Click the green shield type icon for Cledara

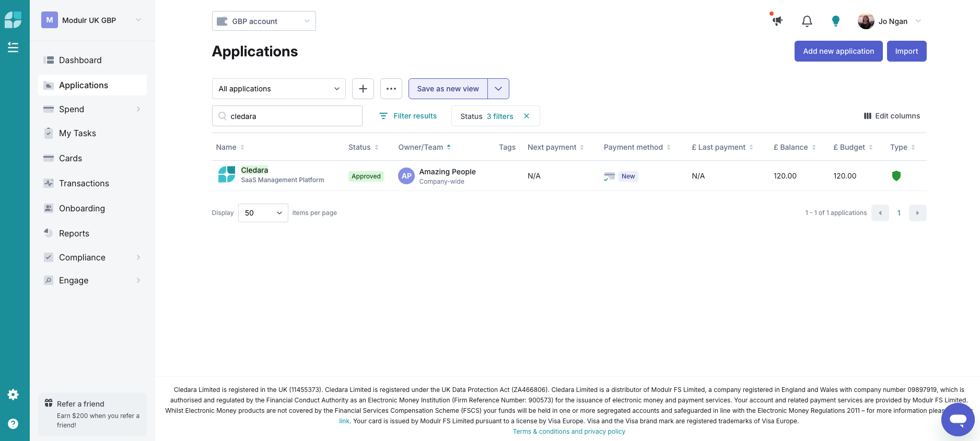pyautogui.click(x=896, y=176)
